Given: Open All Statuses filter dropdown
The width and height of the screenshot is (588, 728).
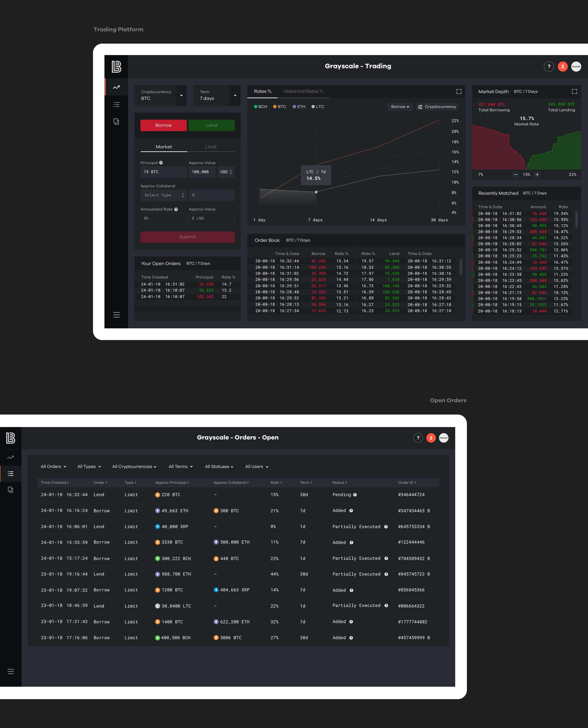Looking at the screenshot, I should (219, 467).
